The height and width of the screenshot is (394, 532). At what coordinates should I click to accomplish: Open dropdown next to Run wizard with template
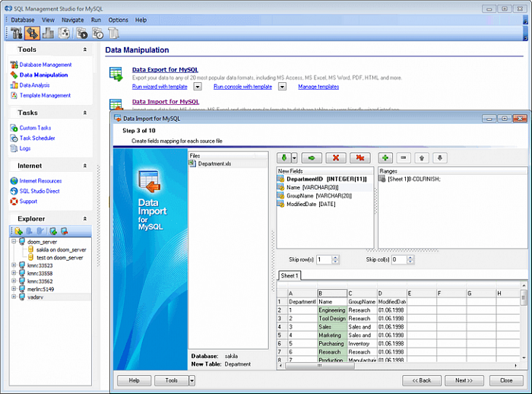[198, 87]
